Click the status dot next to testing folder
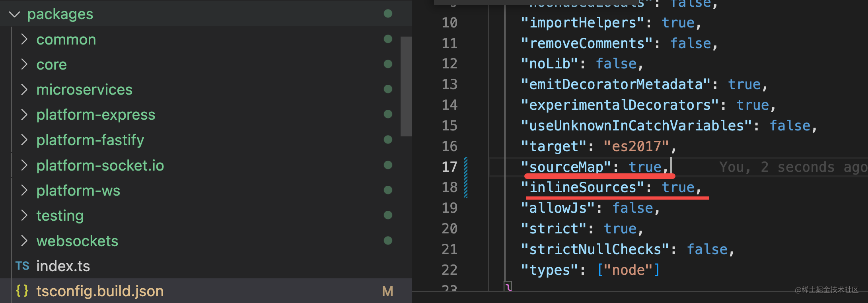Screen dimensions: 868x303 [388, 215]
